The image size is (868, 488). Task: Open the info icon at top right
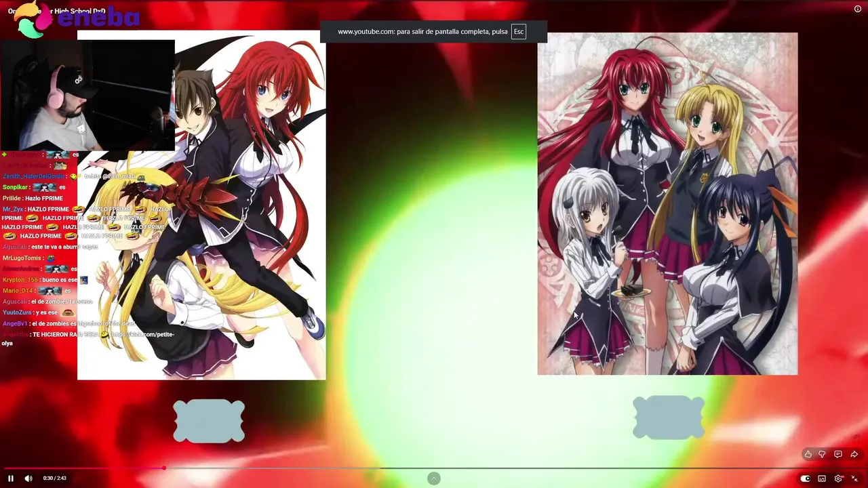(x=857, y=9)
